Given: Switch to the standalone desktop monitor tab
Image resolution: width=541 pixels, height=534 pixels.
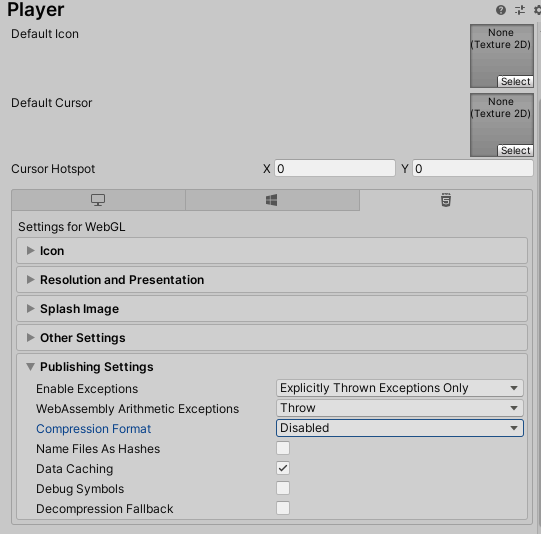Looking at the screenshot, I should pyautogui.click(x=98, y=200).
